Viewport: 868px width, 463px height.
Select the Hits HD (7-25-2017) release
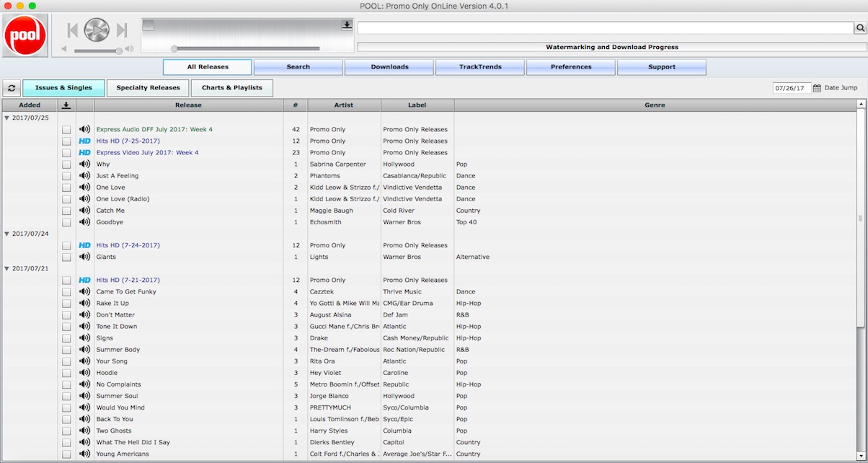[x=128, y=141]
